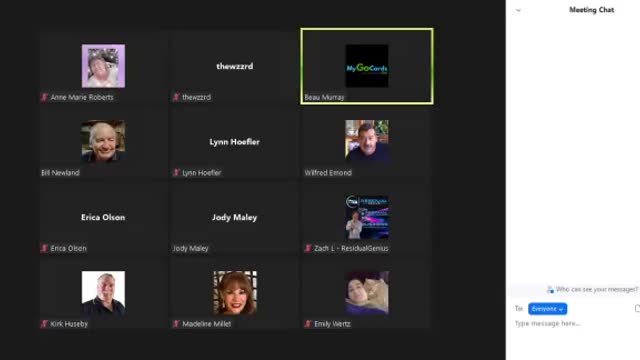The width and height of the screenshot is (640, 360).
Task: Click the large 'Lynn Hoefler' name in its tile
Action: click(235, 142)
